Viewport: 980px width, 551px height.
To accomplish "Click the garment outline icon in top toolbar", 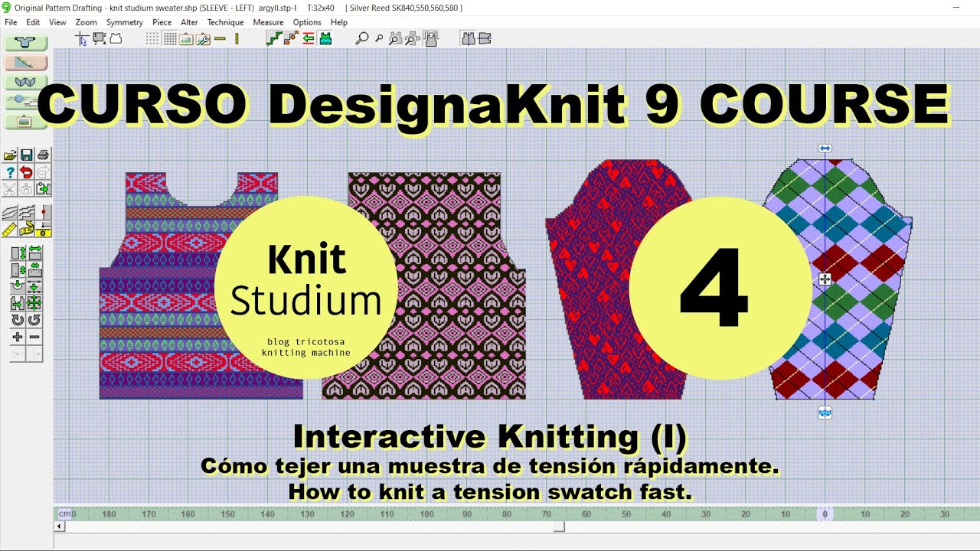I will point(116,38).
